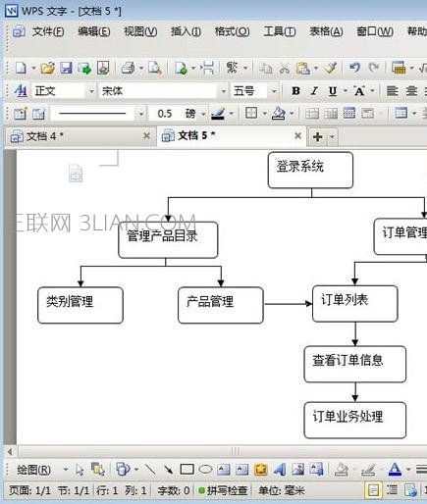
Task: Insert WordArt from drawing toolbar
Action: click(279, 470)
